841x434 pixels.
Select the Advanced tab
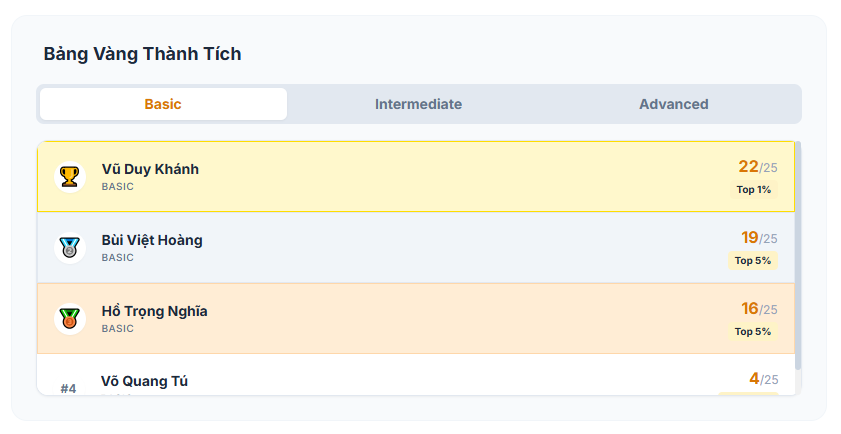pos(673,104)
